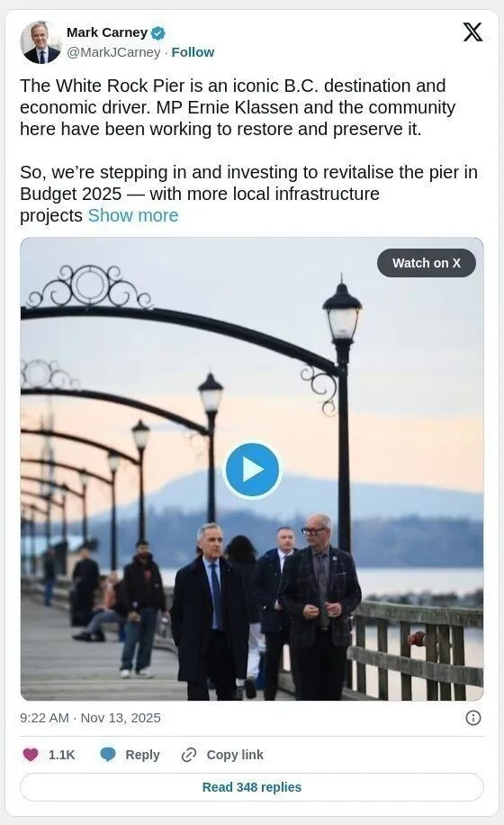Play the embedded pier video
The width and height of the screenshot is (504, 825).
pos(252,470)
